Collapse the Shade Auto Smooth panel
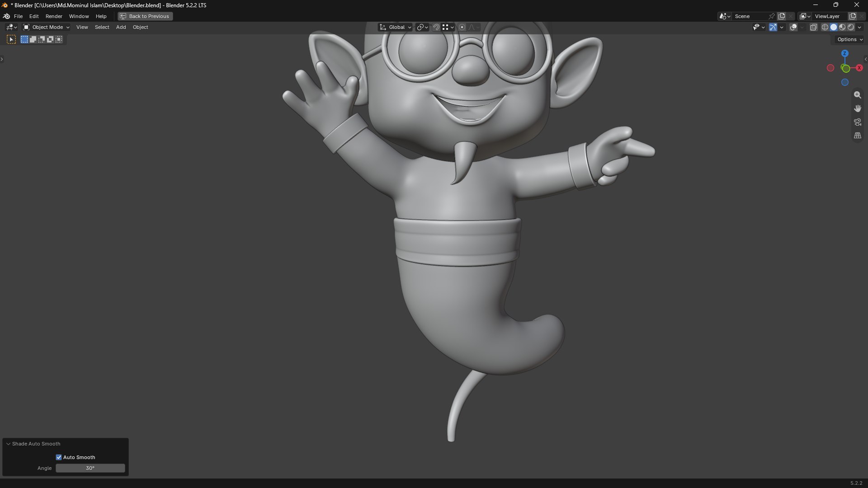Viewport: 868px width, 488px height. point(8,444)
